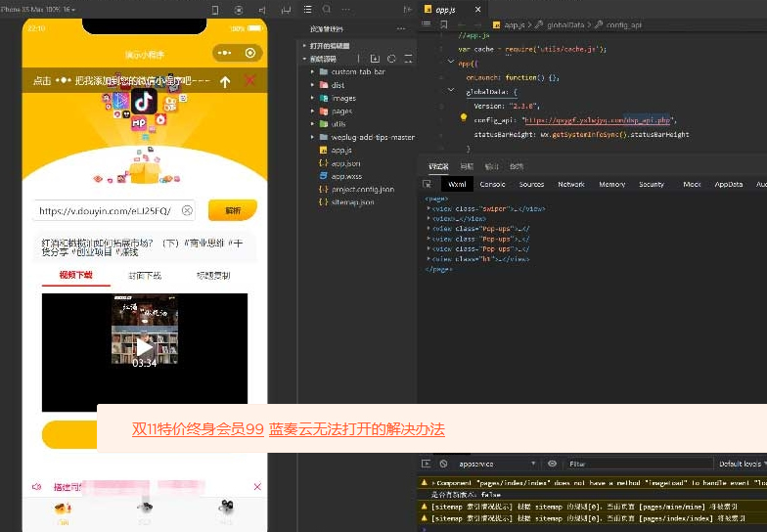Select globalData in the breadcrumb

(565, 25)
